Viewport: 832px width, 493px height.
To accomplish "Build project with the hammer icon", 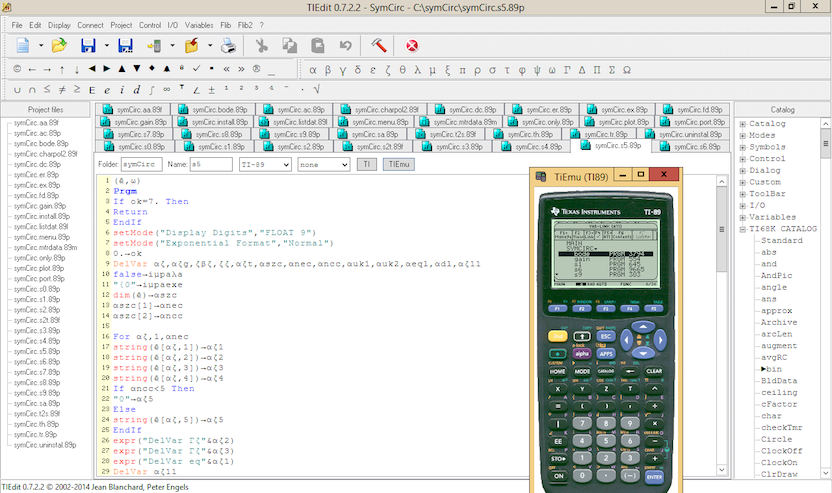I will pyautogui.click(x=378, y=46).
